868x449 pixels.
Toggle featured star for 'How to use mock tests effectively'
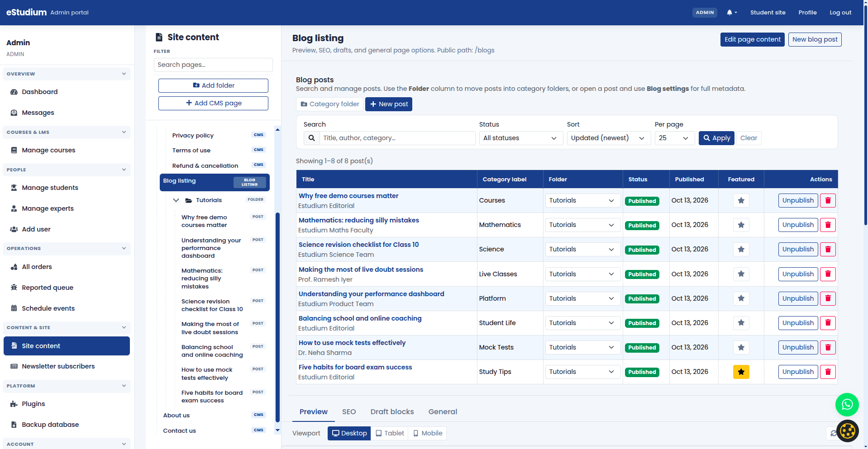click(741, 347)
